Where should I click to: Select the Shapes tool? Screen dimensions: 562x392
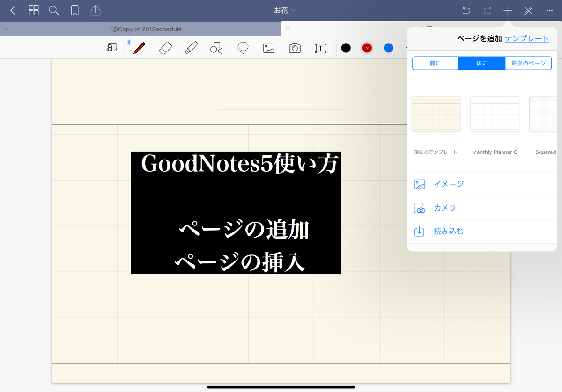click(x=216, y=48)
